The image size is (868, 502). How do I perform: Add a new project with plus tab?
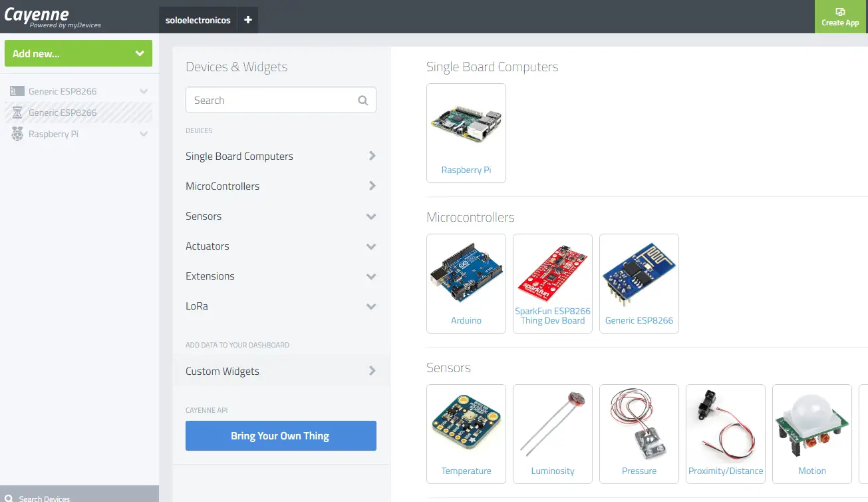pos(248,20)
